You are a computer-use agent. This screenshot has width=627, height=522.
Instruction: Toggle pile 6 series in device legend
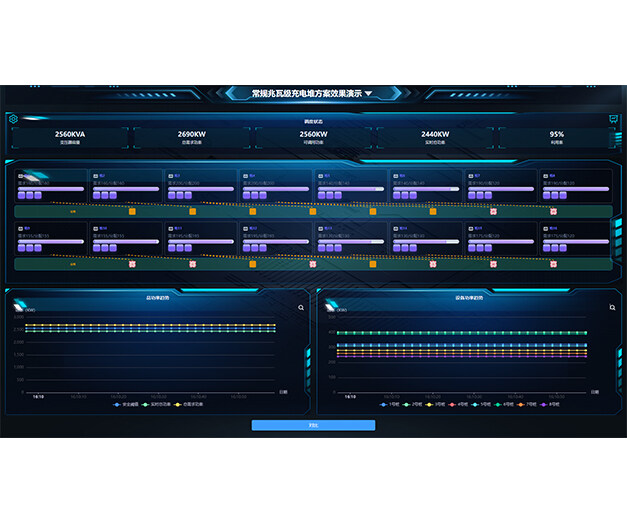[503, 404]
